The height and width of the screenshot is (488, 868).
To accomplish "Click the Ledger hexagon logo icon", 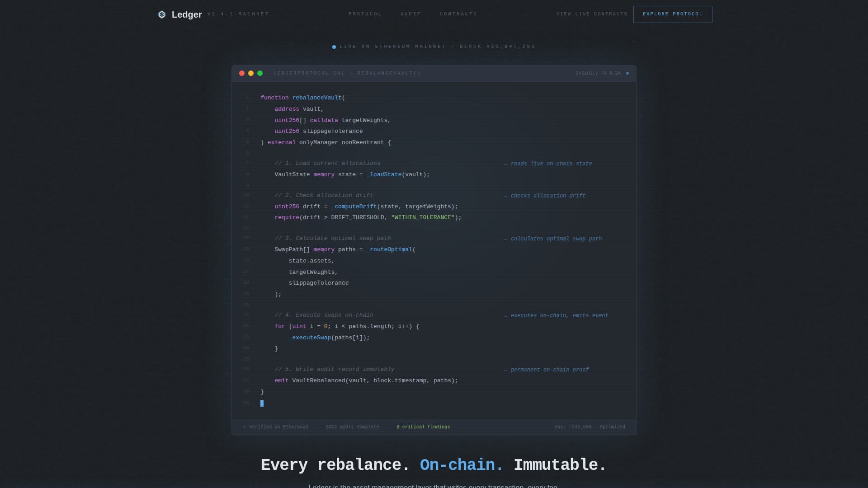I will [x=162, y=14].
